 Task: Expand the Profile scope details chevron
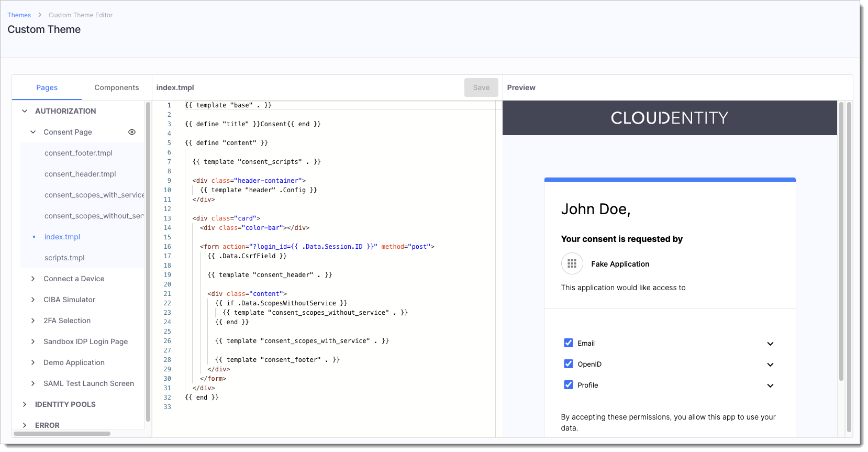(770, 385)
